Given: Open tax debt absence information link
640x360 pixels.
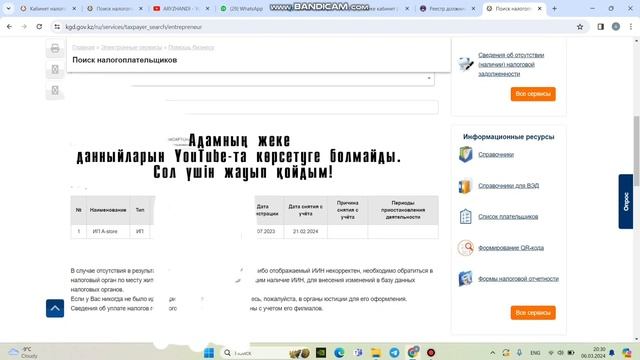Looking at the screenshot, I should 511,64.
